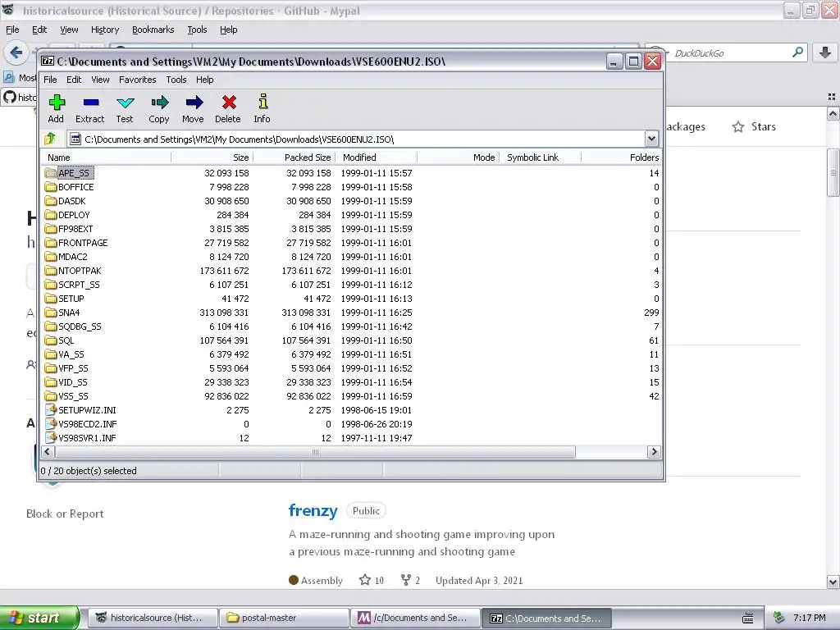
Task: Run Test on the archive
Action: tap(126, 102)
